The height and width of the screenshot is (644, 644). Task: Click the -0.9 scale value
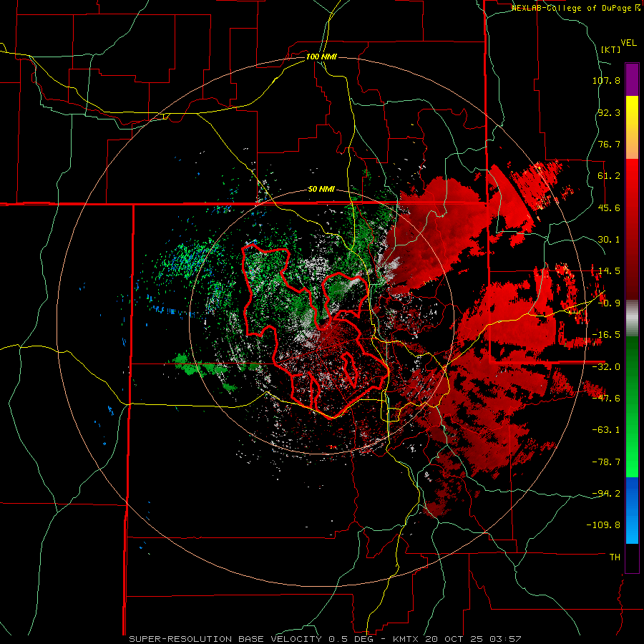click(x=609, y=303)
